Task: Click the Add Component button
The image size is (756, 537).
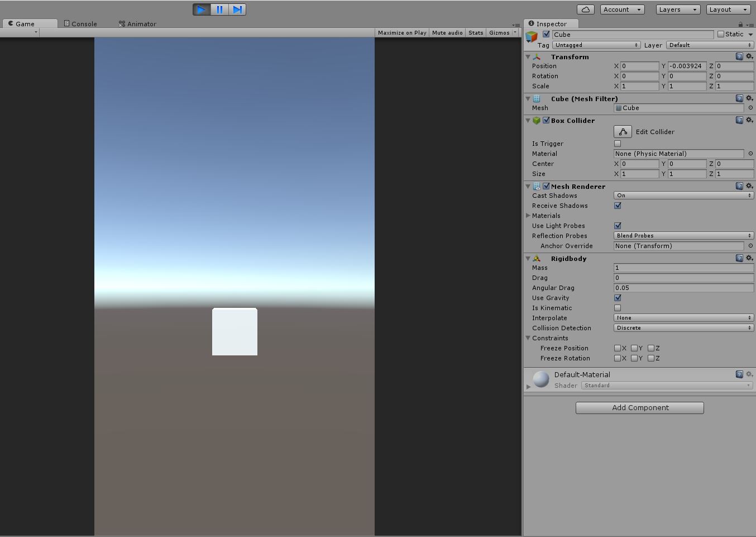Action: click(640, 408)
